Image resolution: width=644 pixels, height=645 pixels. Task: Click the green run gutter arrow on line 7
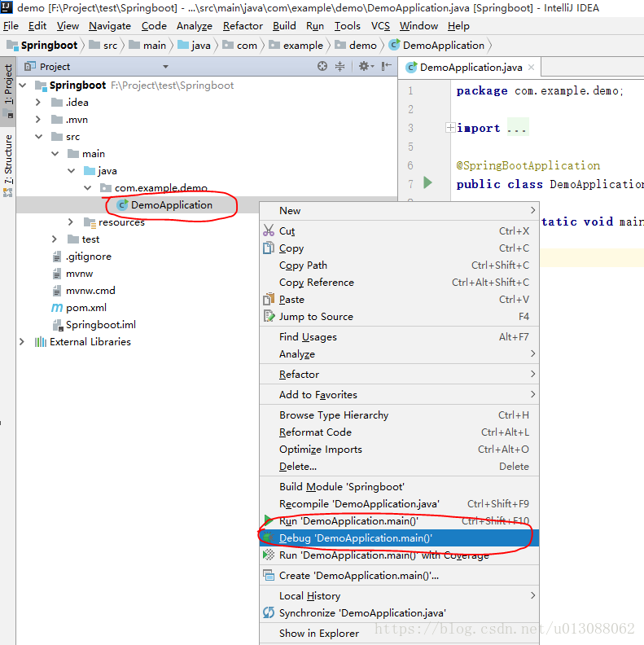click(x=427, y=182)
